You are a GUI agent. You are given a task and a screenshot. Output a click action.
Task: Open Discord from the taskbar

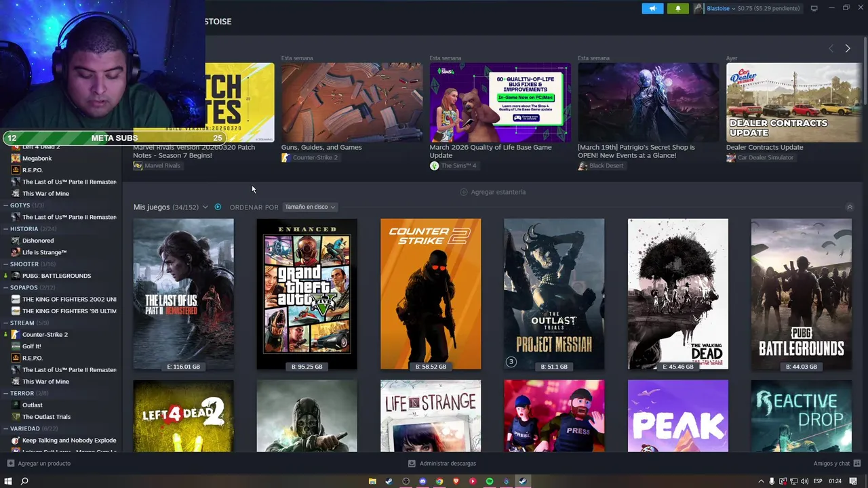(422, 481)
